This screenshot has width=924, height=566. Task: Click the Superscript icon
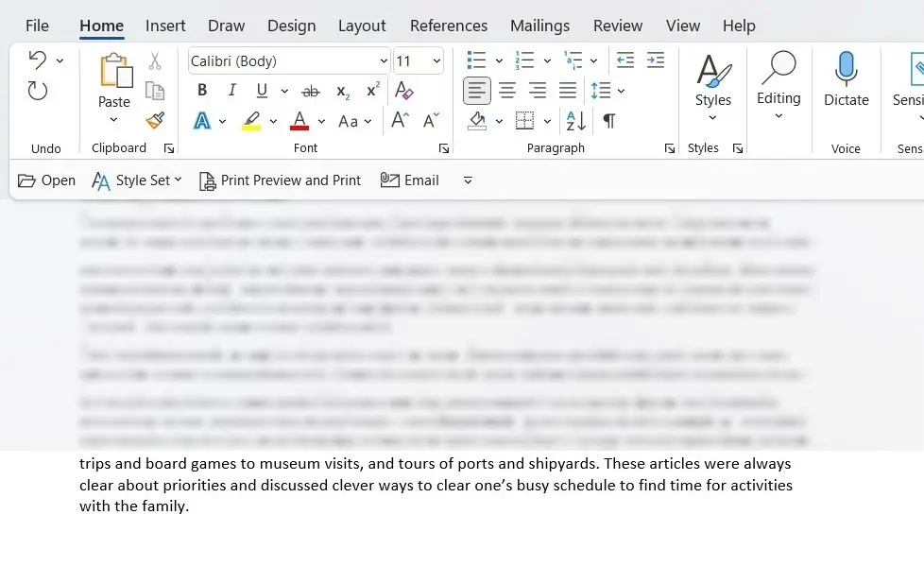(370, 90)
